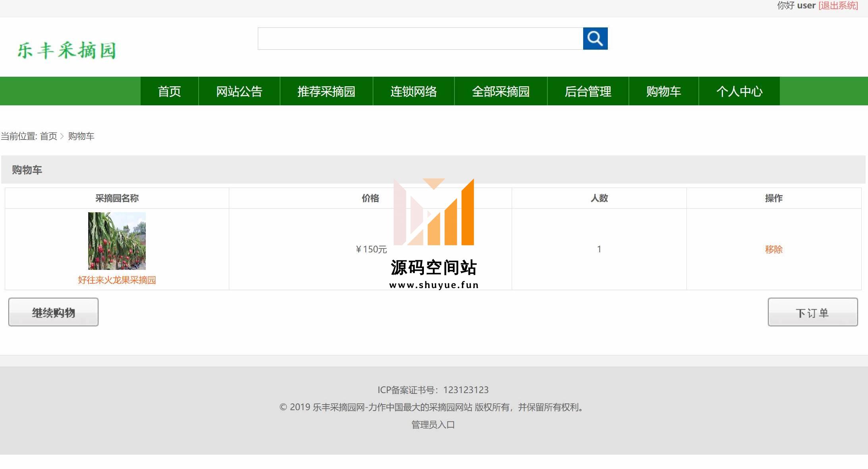
Task: Open the 好往来火龙果采摘园 product link
Action: [x=117, y=280]
